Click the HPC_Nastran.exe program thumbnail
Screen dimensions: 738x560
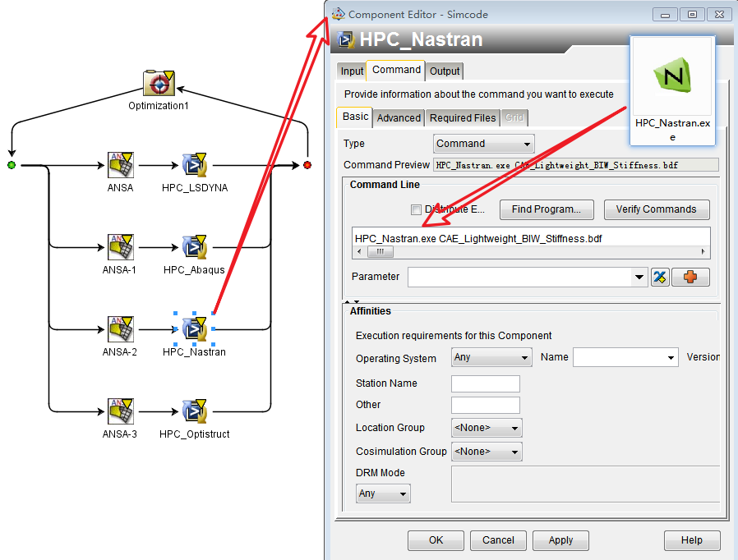tap(672, 90)
